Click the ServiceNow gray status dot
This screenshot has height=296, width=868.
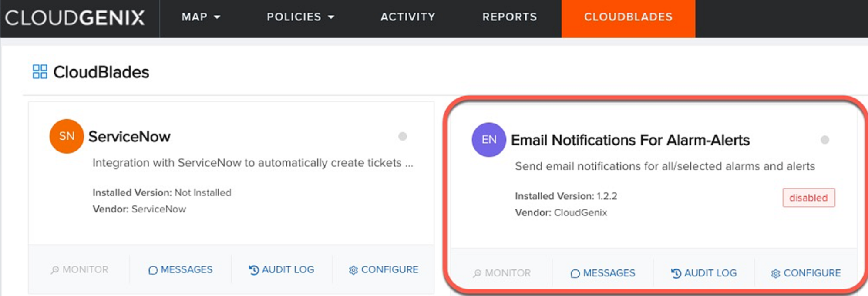pyautogui.click(x=403, y=137)
